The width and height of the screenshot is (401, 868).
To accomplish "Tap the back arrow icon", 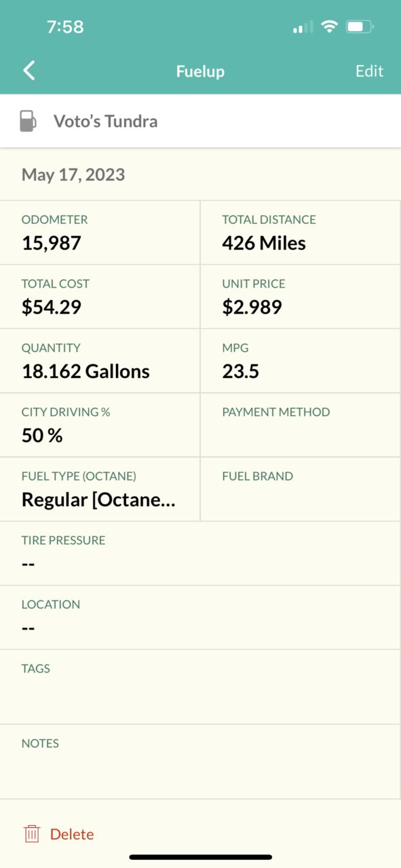I will click(x=28, y=71).
